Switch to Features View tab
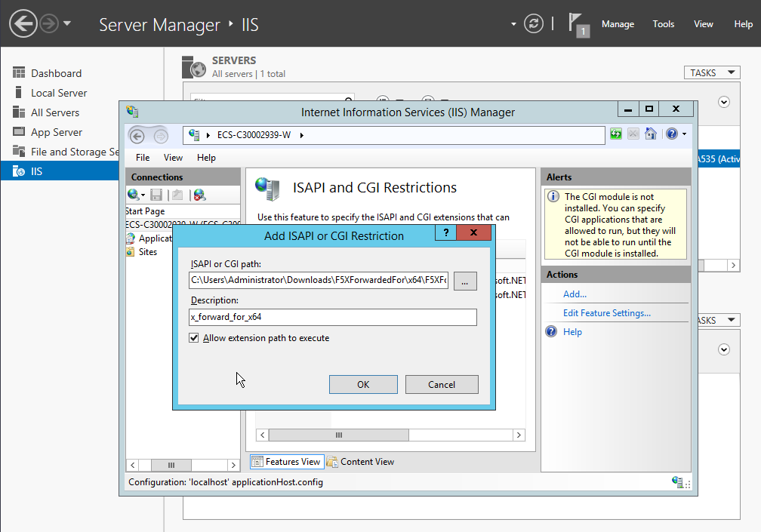Screen dimensions: 761x532 286,462
